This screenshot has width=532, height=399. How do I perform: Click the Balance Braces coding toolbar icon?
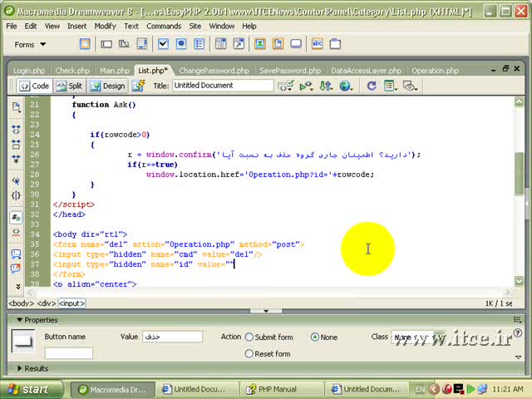point(16,195)
